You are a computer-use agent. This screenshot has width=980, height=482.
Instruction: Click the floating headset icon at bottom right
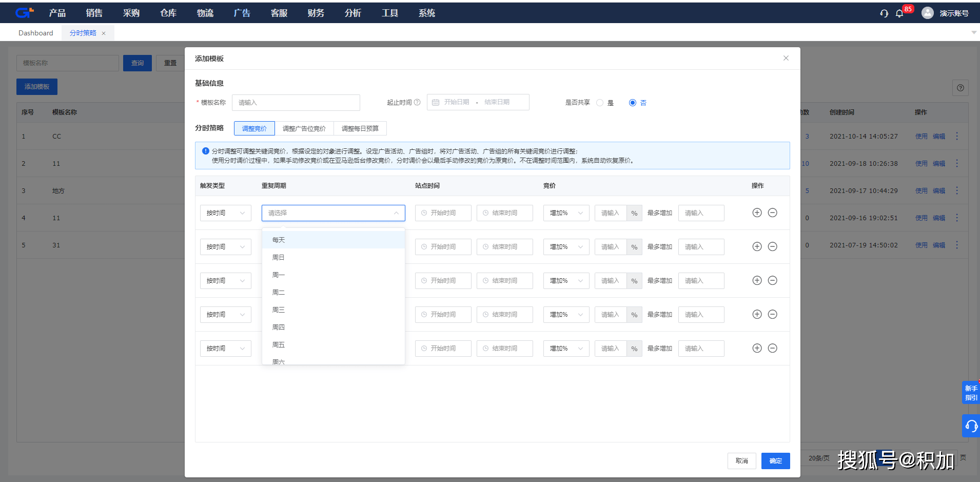971,425
